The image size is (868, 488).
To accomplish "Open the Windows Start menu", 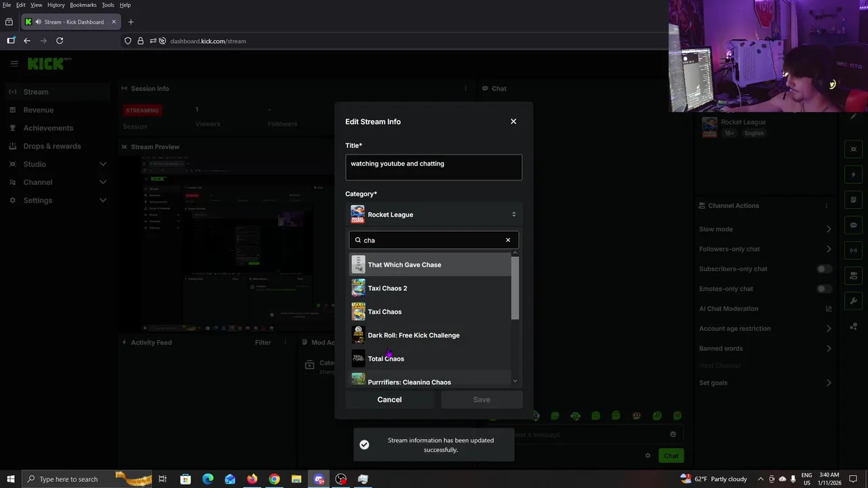I will pyautogui.click(x=10, y=479).
